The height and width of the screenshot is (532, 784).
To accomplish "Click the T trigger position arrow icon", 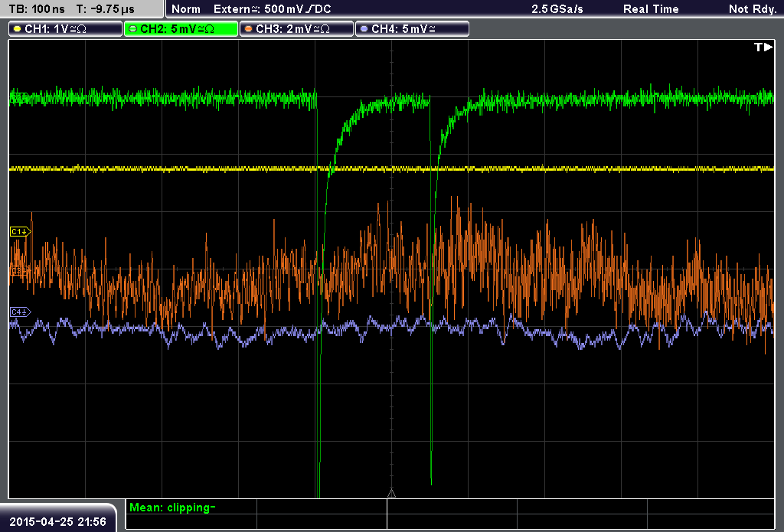I will pos(763,47).
